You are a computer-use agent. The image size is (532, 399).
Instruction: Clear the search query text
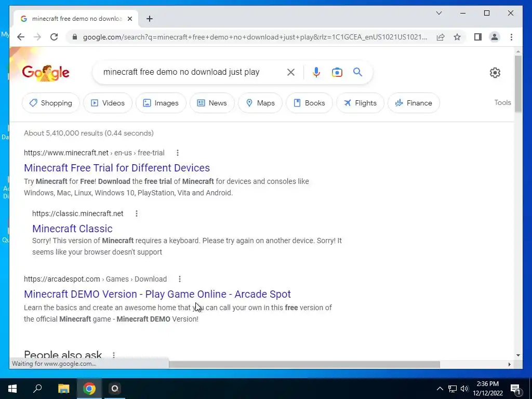(291, 72)
